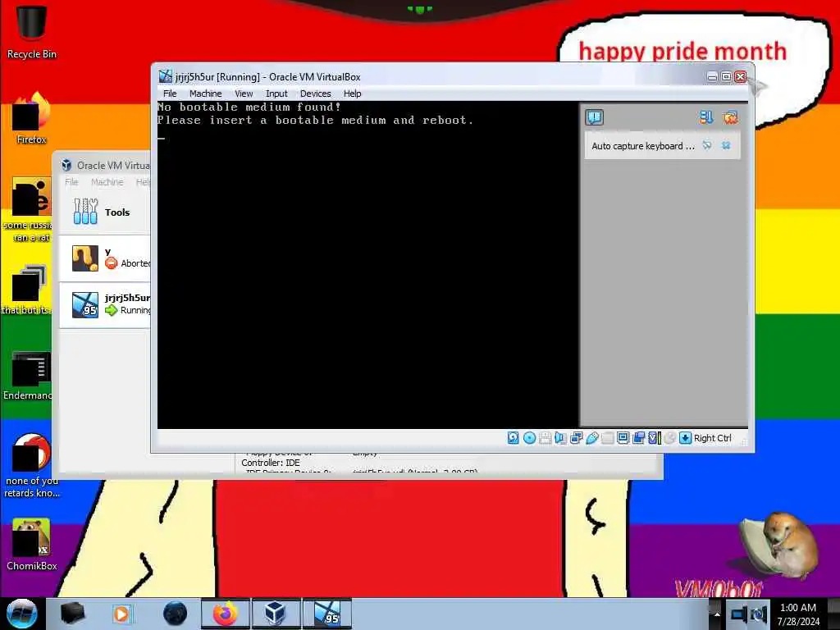Click the Auto capture keyboard notification text

[x=643, y=146]
